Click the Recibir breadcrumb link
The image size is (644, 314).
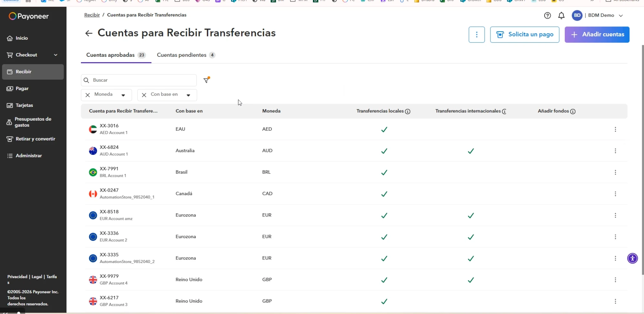pos(92,15)
